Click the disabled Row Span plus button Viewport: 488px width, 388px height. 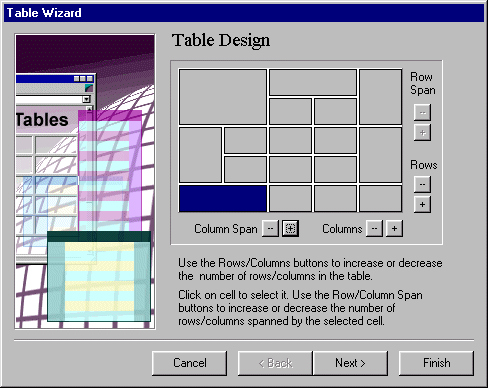(422, 132)
